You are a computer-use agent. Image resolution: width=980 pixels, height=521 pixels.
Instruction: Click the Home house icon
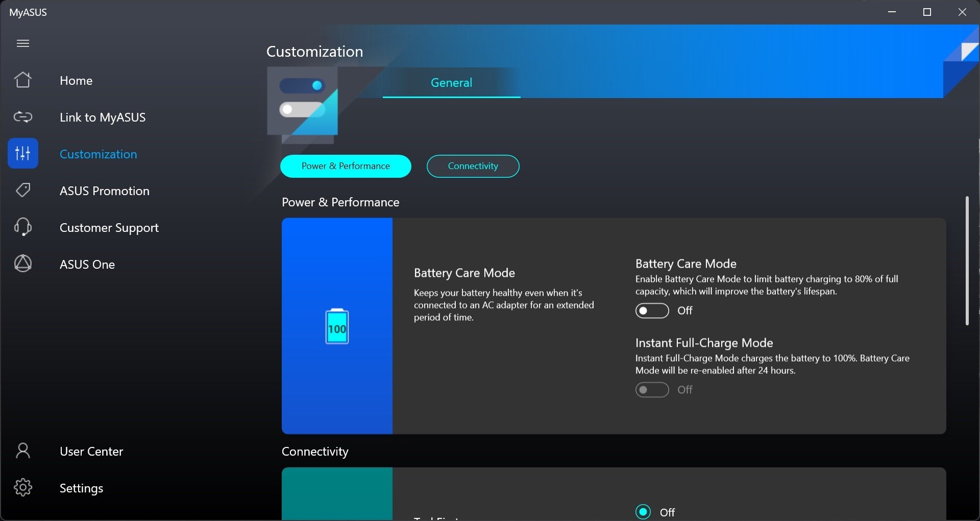(x=23, y=80)
